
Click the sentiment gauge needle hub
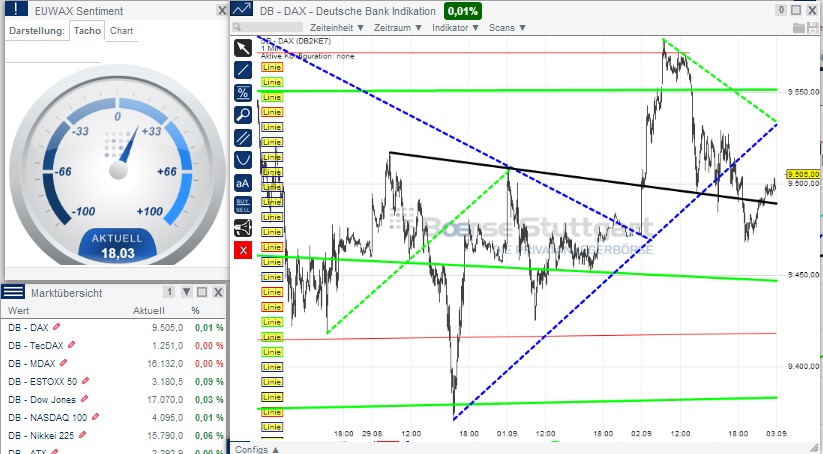coord(118,170)
